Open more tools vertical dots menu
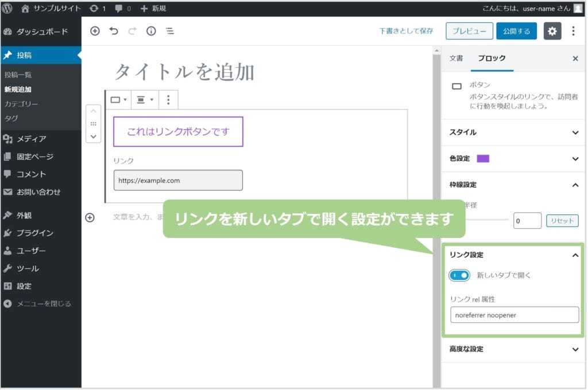 pos(573,31)
